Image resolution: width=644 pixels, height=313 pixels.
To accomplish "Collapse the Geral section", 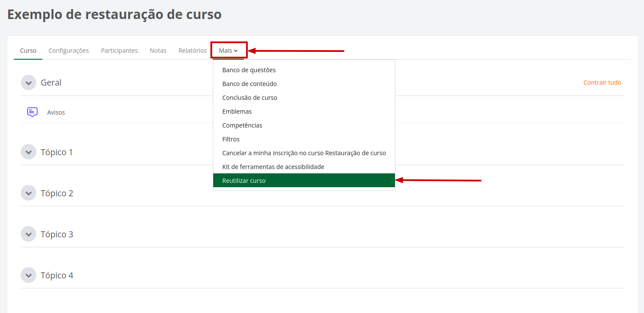I will coord(28,83).
